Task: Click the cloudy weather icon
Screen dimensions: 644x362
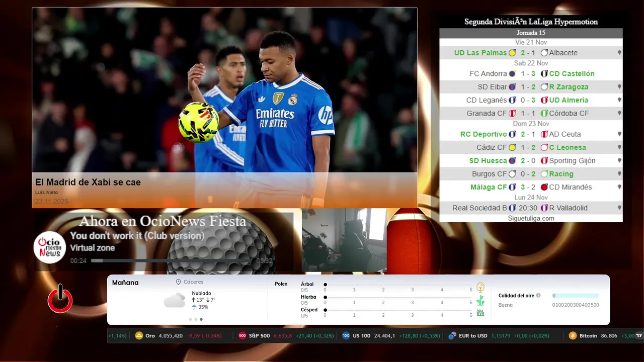Action: (174, 300)
